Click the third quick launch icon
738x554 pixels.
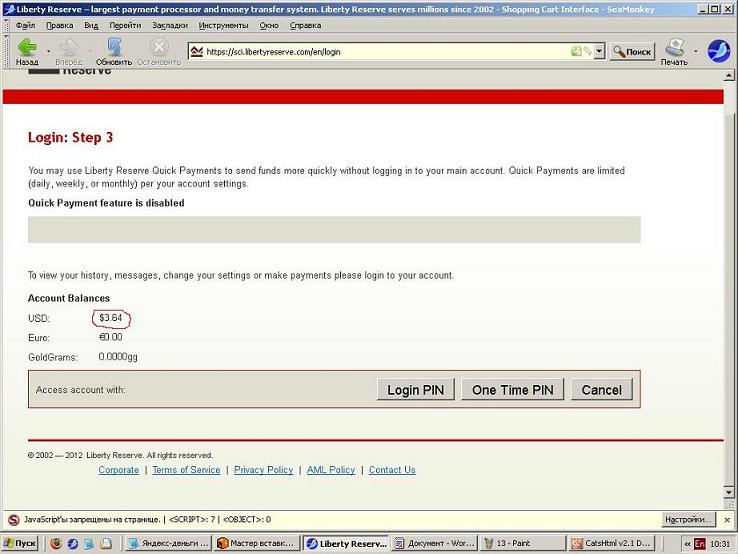pos(89,543)
